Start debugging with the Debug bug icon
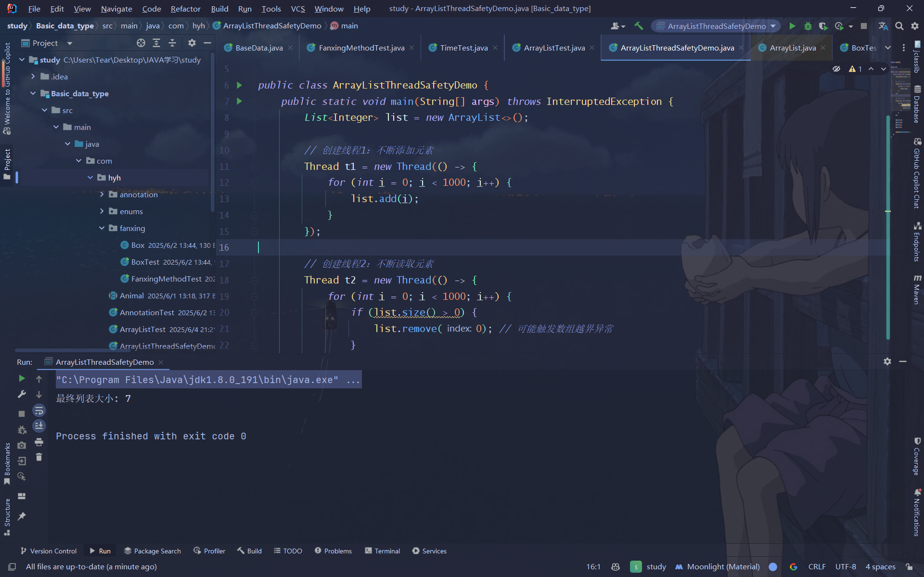The image size is (924, 577). pyautogui.click(x=808, y=26)
